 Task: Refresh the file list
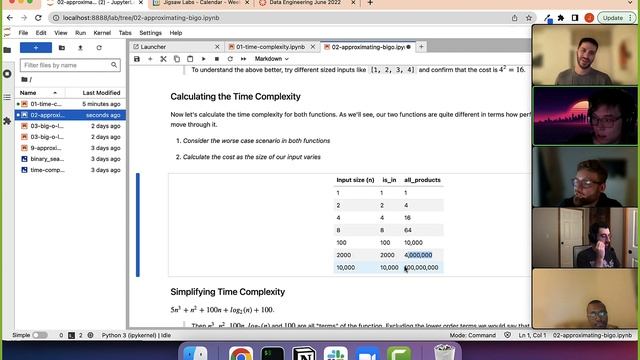pos(99,48)
